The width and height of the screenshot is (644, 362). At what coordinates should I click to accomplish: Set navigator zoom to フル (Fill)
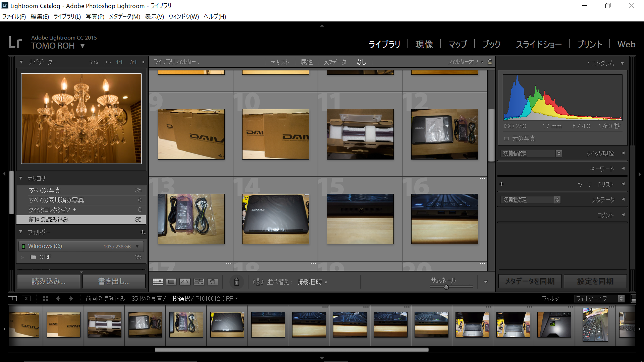[107, 62]
